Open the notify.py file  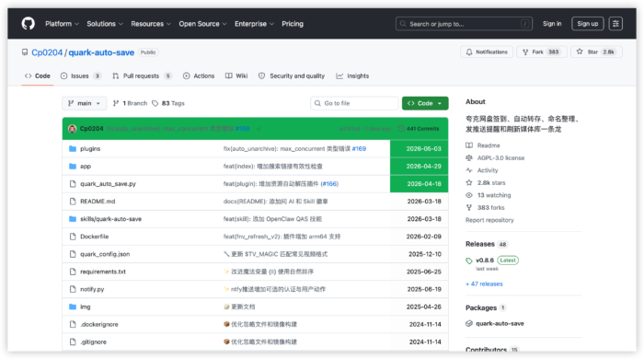[92, 289]
